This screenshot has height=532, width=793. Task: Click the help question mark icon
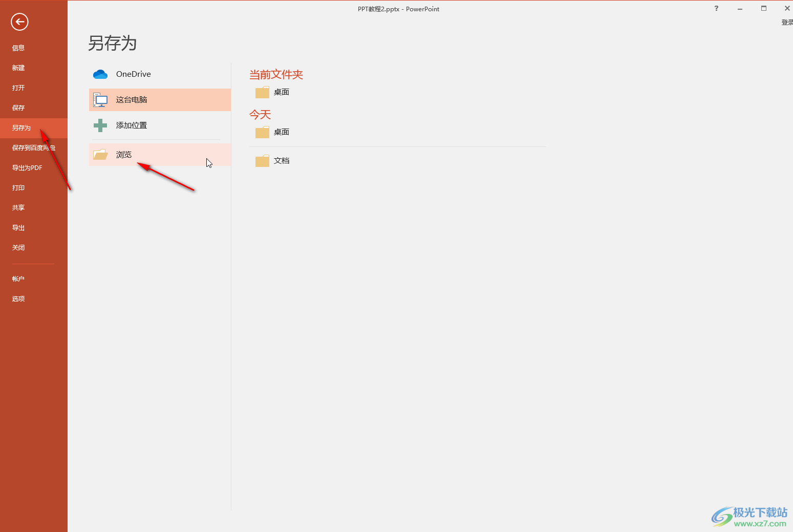[716, 8]
